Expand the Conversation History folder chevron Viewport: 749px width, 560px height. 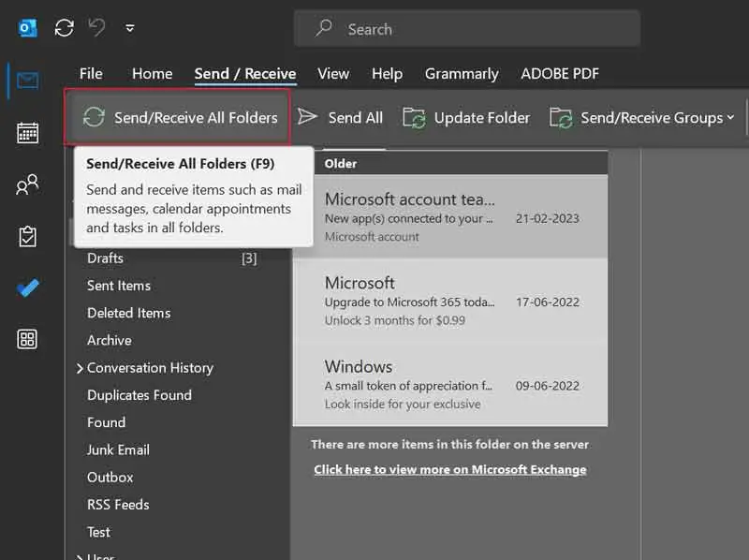point(80,368)
